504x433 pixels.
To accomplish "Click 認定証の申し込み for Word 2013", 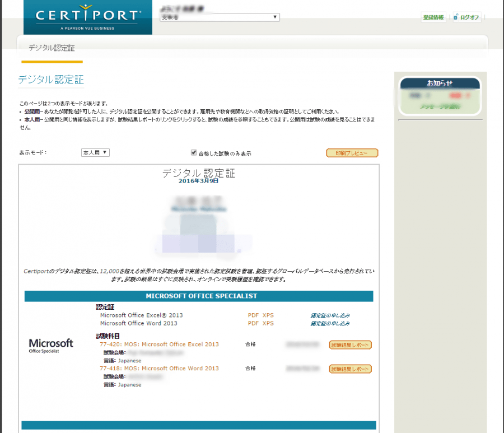I will coord(330,323).
